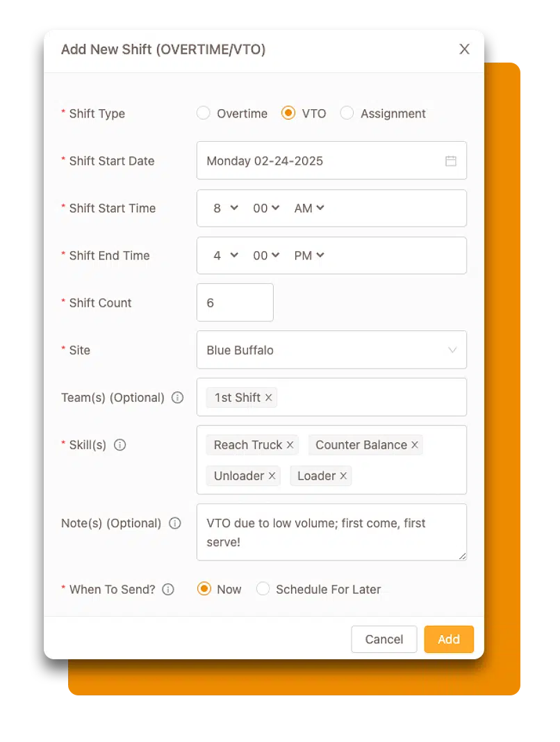Remove the 1st Shift team tag
The height and width of the screenshot is (742, 560).
click(268, 398)
